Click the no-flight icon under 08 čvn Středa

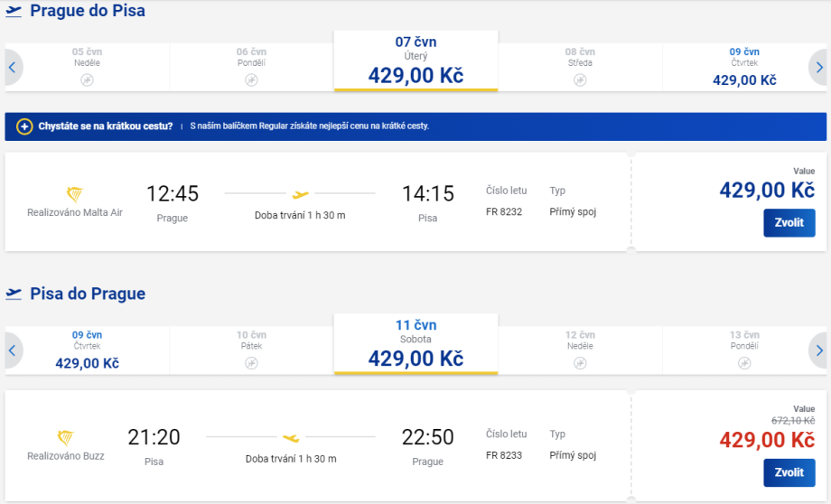pos(580,79)
